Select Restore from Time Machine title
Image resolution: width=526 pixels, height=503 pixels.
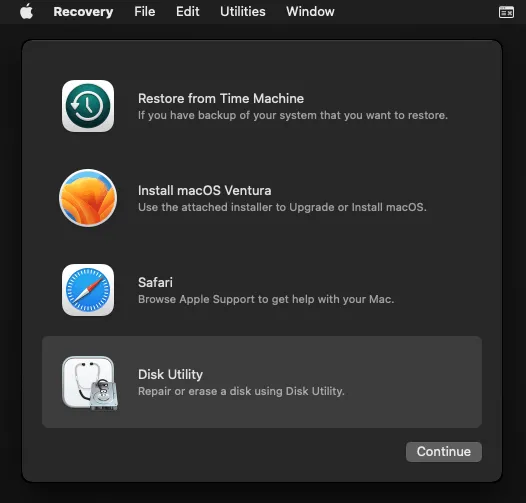click(x=221, y=99)
